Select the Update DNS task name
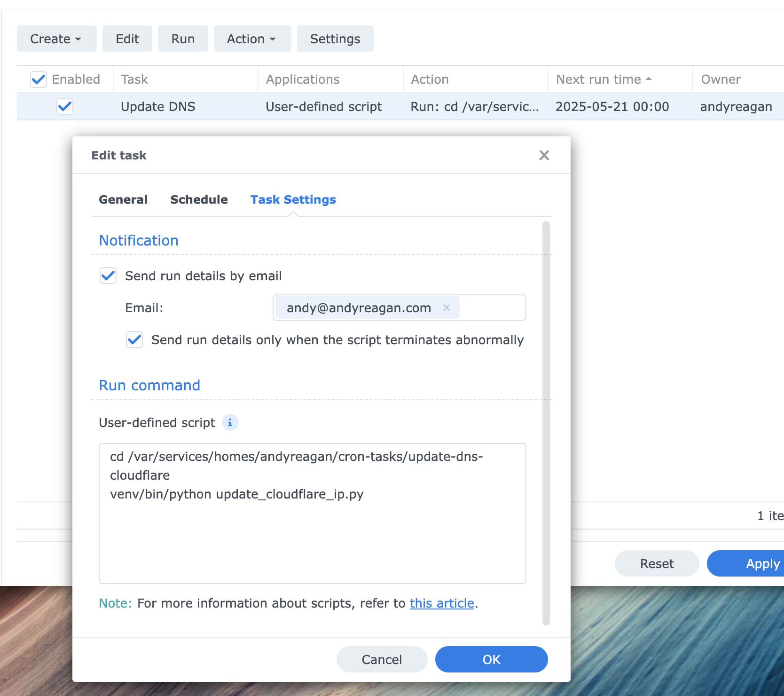The height and width of the screenshot is (696, 784). click(x=158, y=107)
